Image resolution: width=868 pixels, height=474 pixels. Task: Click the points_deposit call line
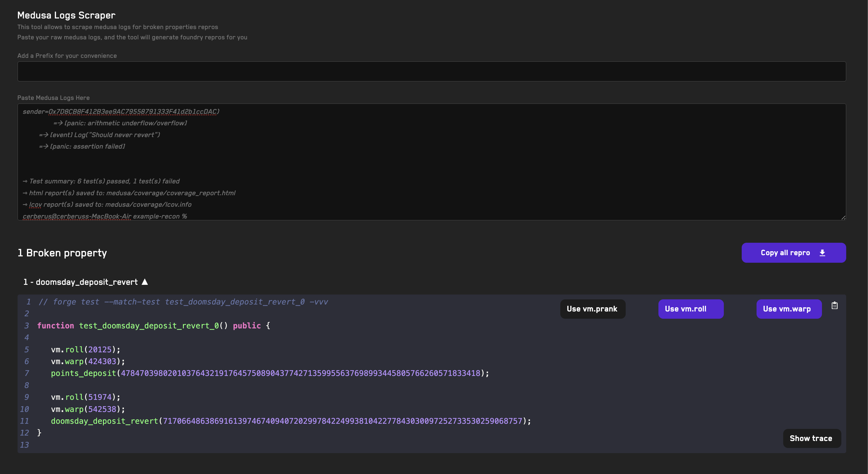(x=270, y=373)
